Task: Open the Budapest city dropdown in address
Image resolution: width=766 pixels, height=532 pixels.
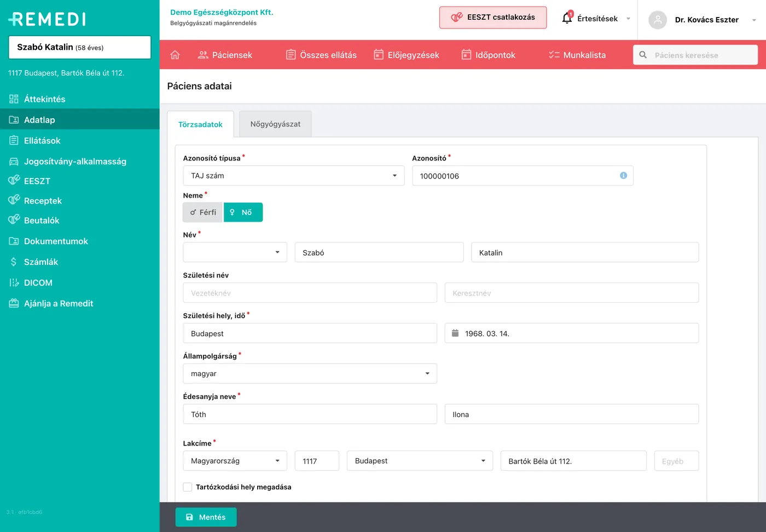Action: pyautogui.click(x=420, y=461)
